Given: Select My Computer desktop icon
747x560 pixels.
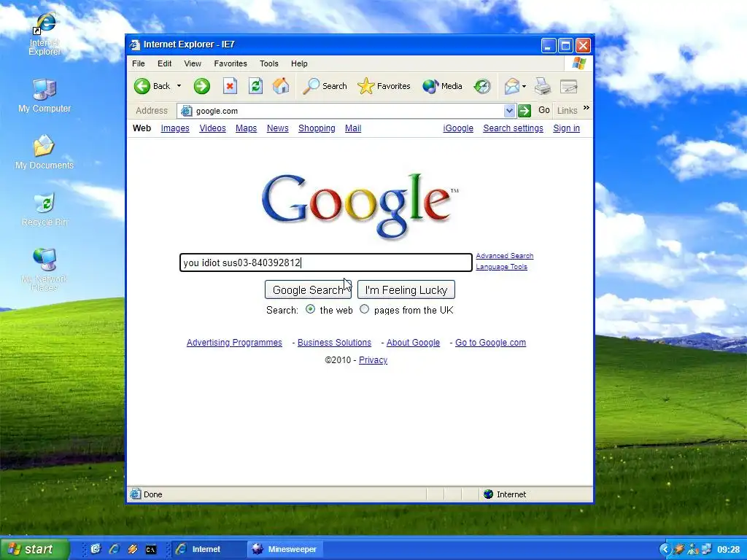Looking at the screenshot, I should tap(44, 96).
